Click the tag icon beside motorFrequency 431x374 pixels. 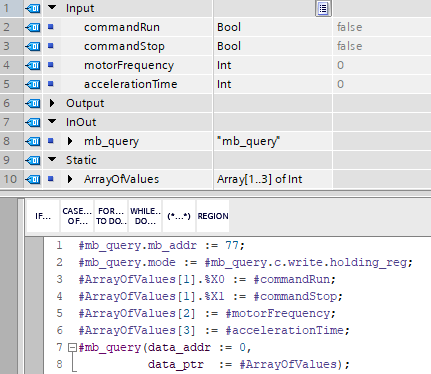(33, 65)
